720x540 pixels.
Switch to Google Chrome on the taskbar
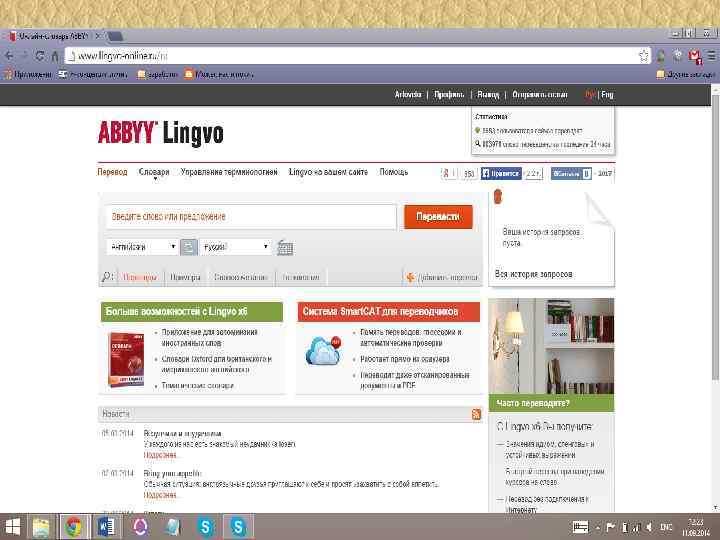(x=73, y=527)
